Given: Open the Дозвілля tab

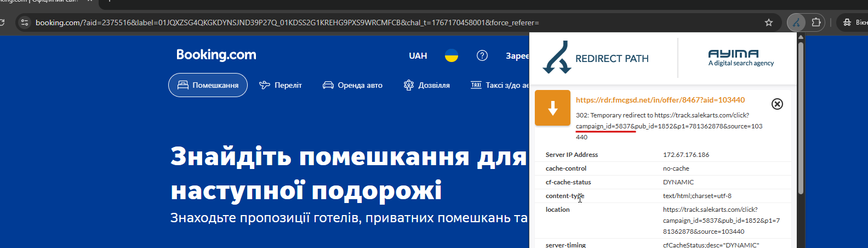Looking at the screenshot, I should [427, 85].
